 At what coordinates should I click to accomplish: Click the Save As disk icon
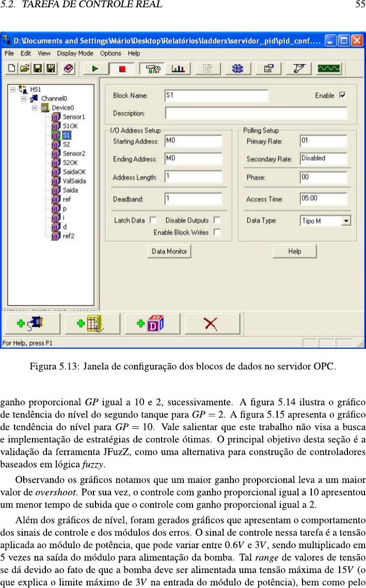pos(51,68)
